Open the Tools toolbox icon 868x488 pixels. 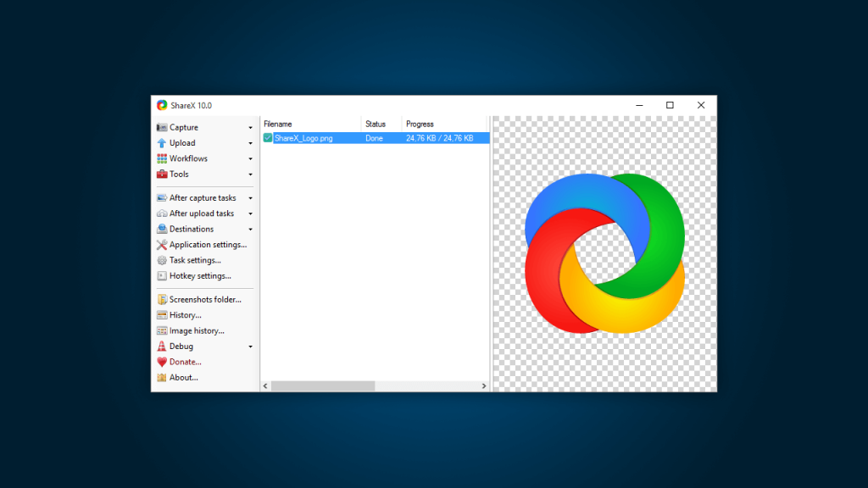[161, 174]
